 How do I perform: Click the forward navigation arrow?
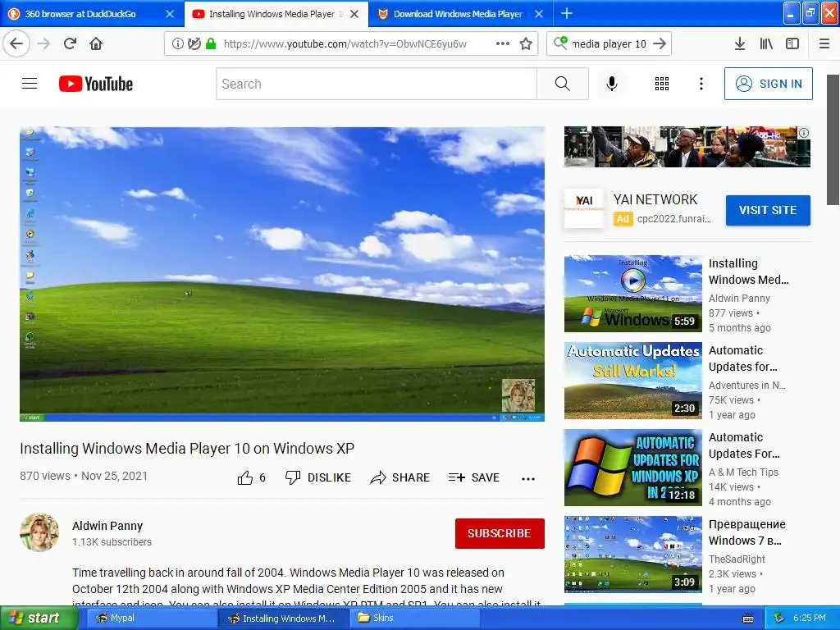pyautogui.click(x=44, y=43)
